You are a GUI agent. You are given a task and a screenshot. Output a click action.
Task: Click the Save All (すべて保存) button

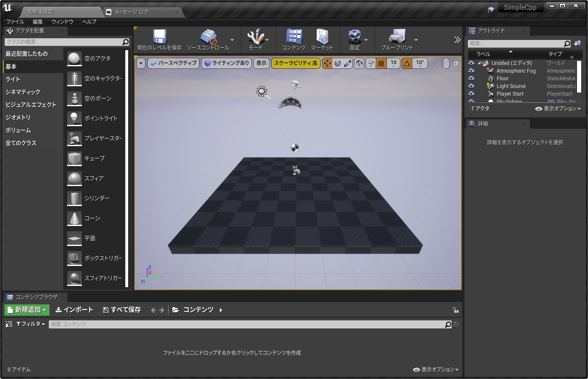click(x=122, y=310)
